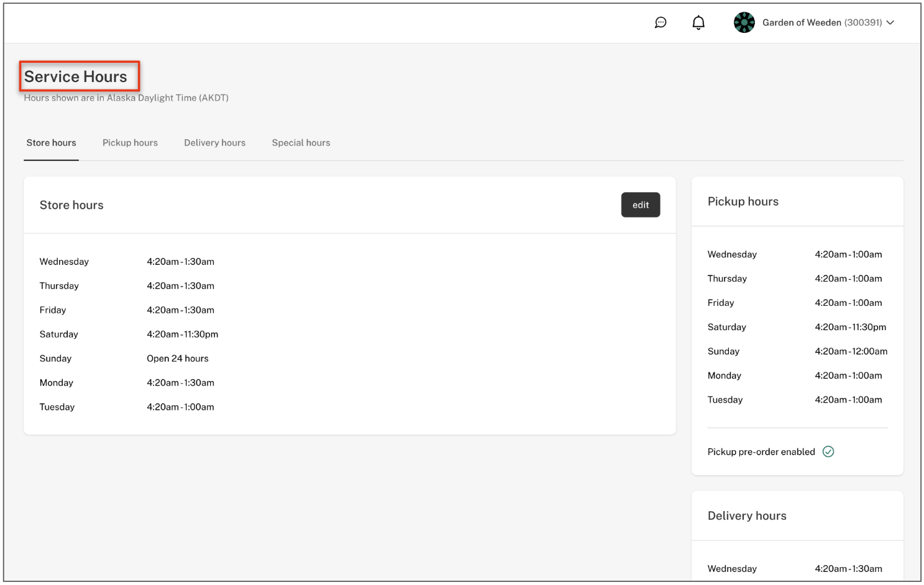The height and width of the screenshot is (585, 924).
Task: Select Monday in the Store hours list
Action: pos(57,383)
